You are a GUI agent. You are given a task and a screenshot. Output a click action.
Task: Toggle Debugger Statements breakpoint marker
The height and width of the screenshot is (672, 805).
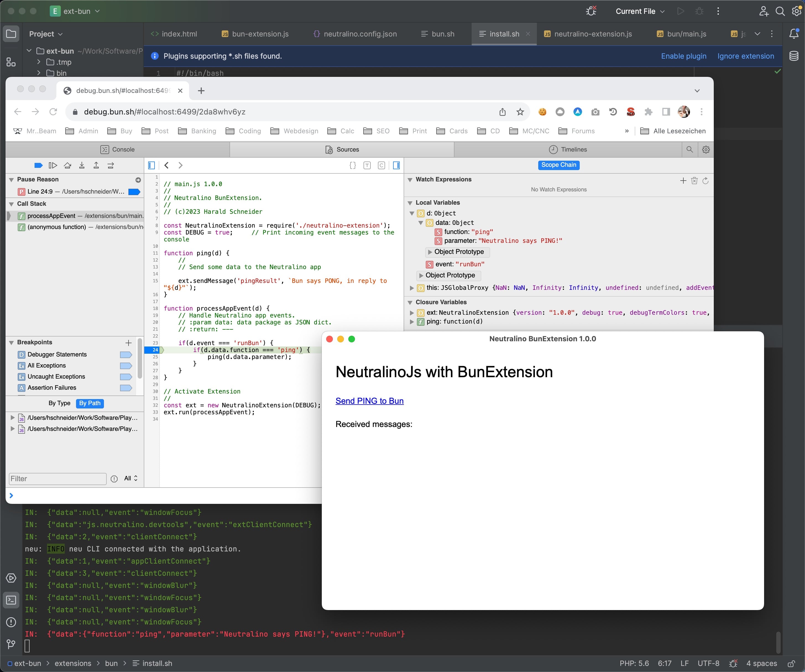(x=126, y=355)
